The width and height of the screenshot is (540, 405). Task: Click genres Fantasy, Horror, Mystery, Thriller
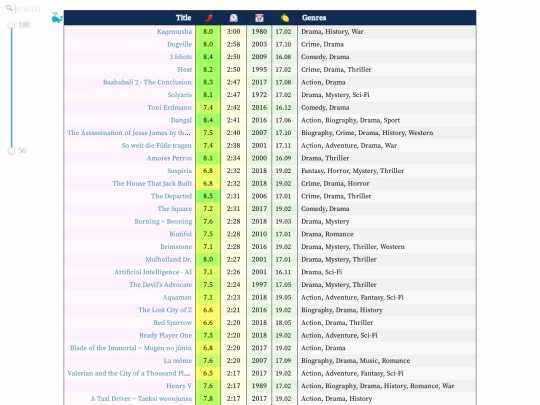pos(352,171)
